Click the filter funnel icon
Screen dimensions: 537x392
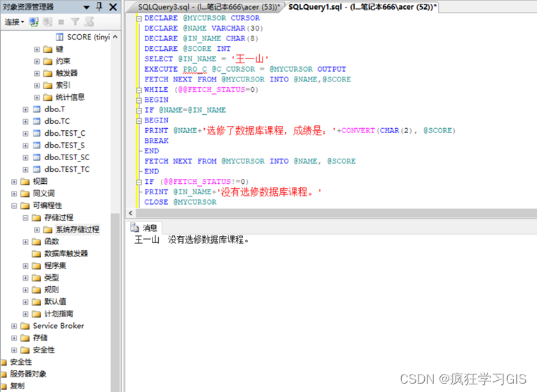point(75,22)
